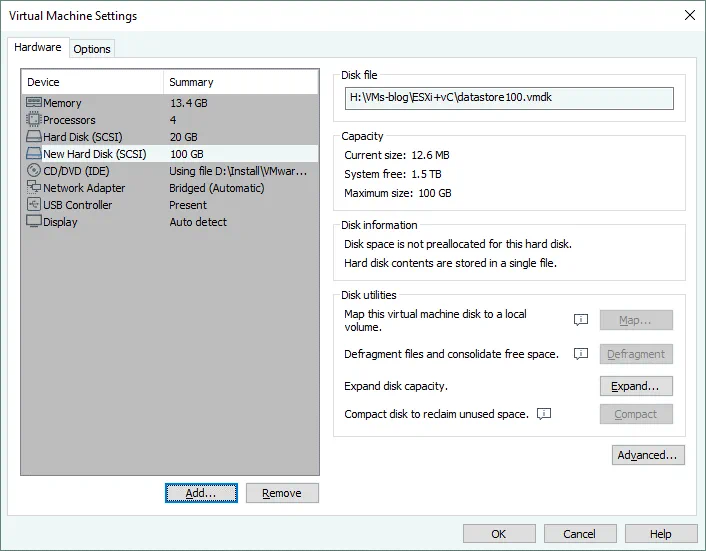706x551 pixels.
Task: Confirm settings with OK button
Action: pos(498,534)
